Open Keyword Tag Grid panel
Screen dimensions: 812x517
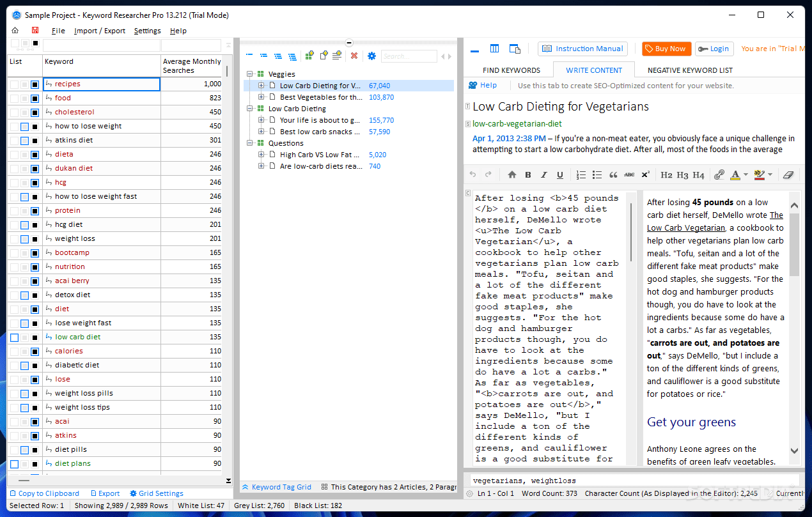tap(276, 487)
